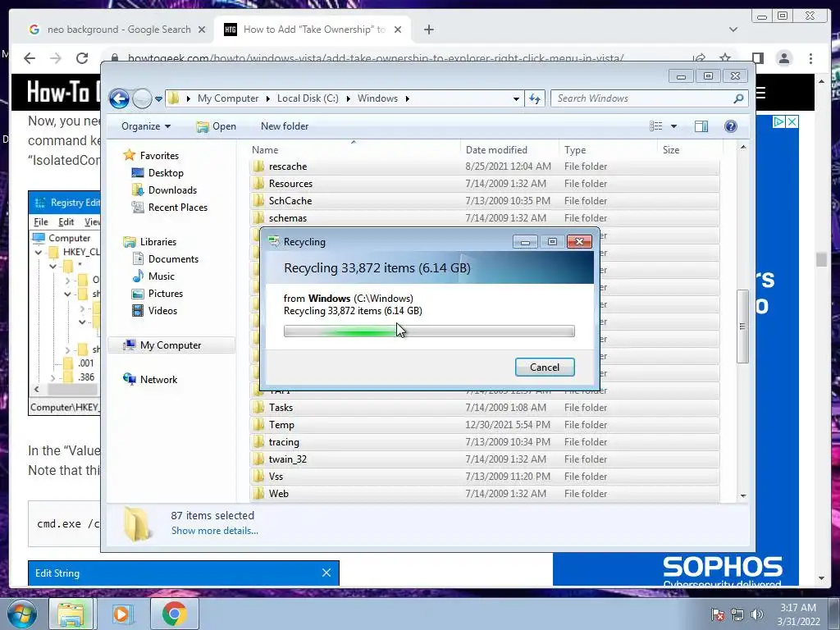Open Desktop in the Favorites list
Image resolution: width=840 pixels, height=630 pixels.
[166, 173]
